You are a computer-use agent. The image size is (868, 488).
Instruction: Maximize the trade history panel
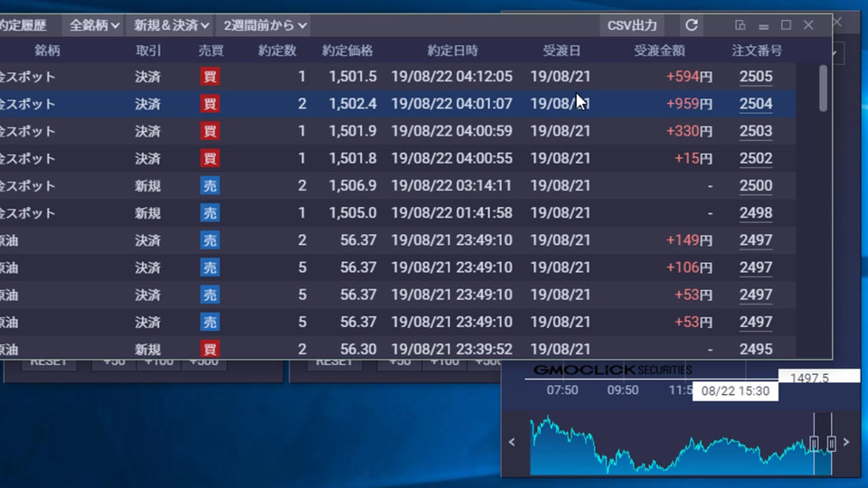pyautogui.click(x=786, y=25)
